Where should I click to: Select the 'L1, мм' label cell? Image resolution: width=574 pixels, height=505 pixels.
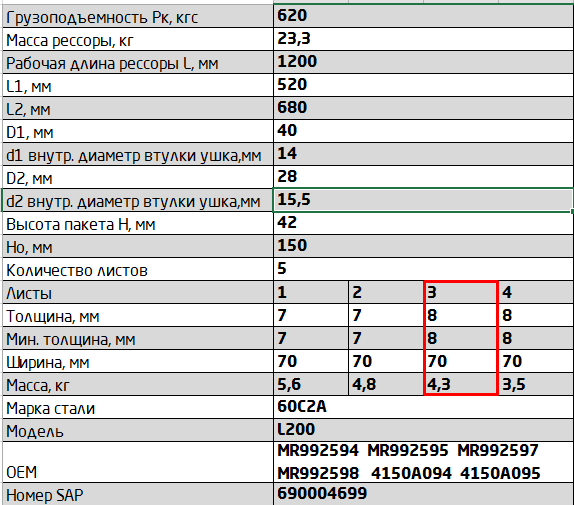coord(138,85)
